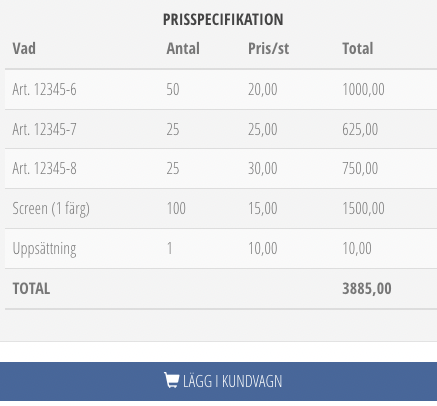
Task: Click the Antal column header
Action: (183, 49)
